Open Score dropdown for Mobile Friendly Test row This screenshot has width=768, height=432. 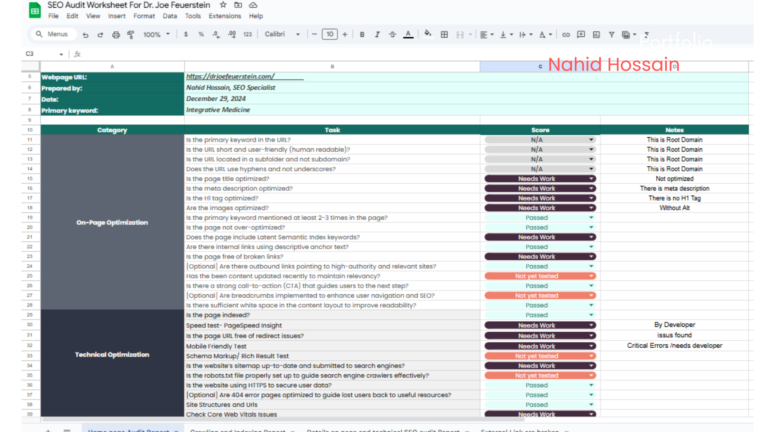[591, 346]
